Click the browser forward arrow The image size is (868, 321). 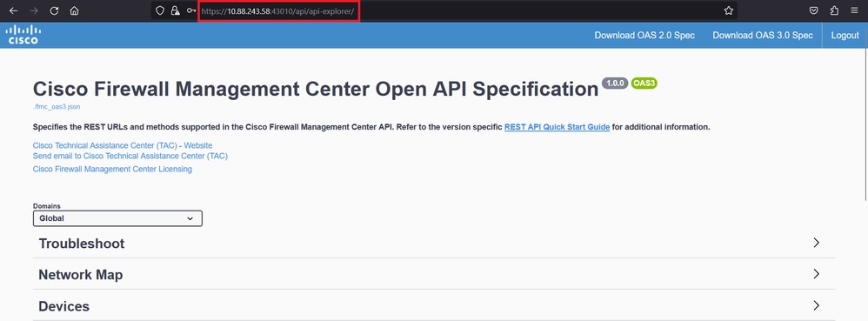pyautogui.click(x=34, y=10)
